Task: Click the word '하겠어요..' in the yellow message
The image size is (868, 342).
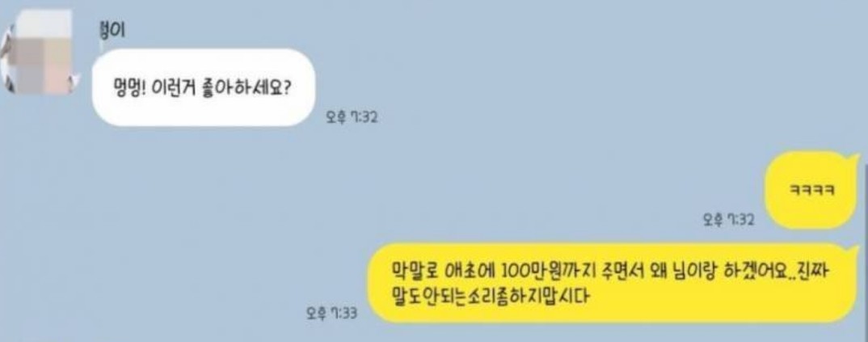Action: (x=760, y=271)
